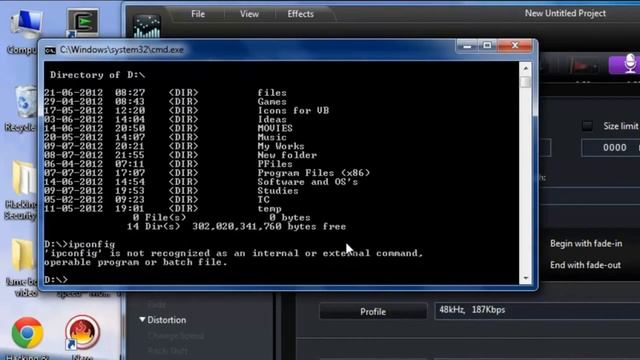Select the green arrow shortcut icon on desktop

click(x=82, y=23)
